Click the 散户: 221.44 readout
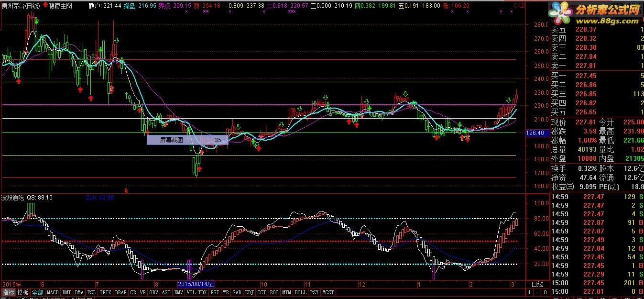 click(105, 6)
